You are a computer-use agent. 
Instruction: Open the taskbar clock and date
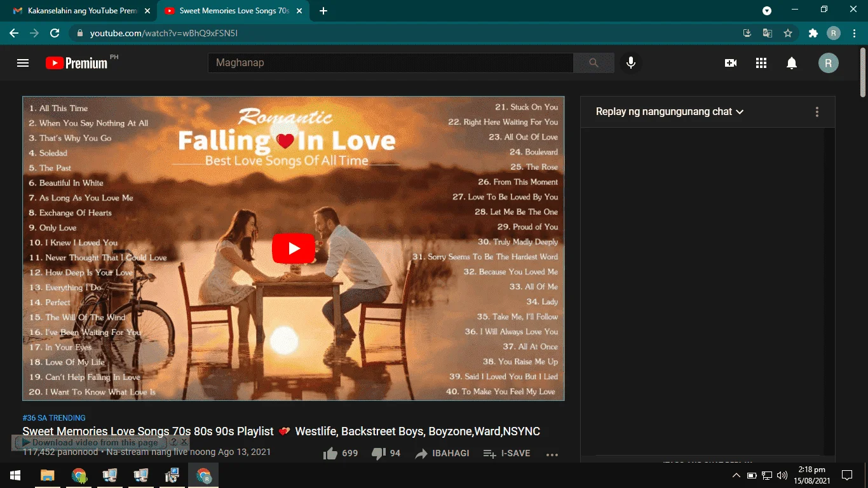coord(812,475)
